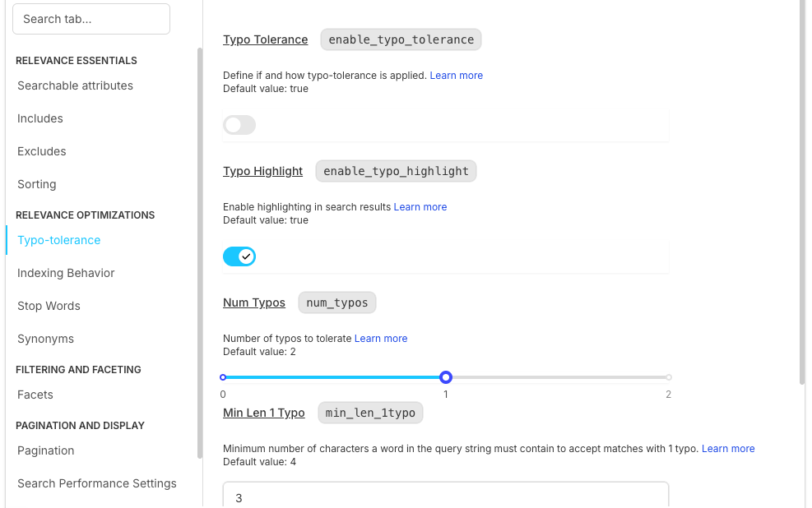Open Searchable attributes settings tab
The width and height of the screenshot is (812, 508).
(75, 85)
